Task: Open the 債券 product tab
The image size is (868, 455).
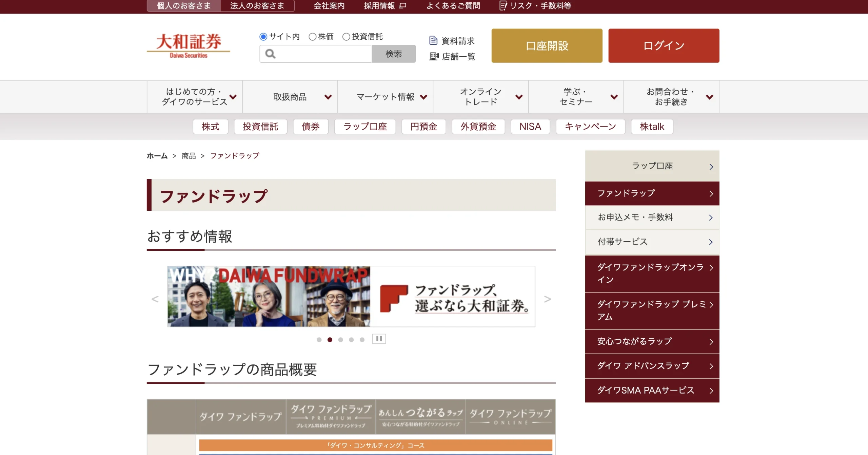Action: [311, 127]
